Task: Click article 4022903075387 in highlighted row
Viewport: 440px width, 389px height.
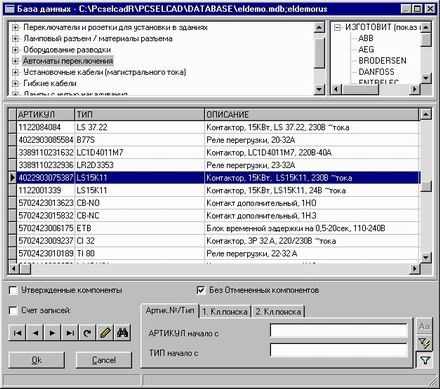Action: tap(45, 178)
